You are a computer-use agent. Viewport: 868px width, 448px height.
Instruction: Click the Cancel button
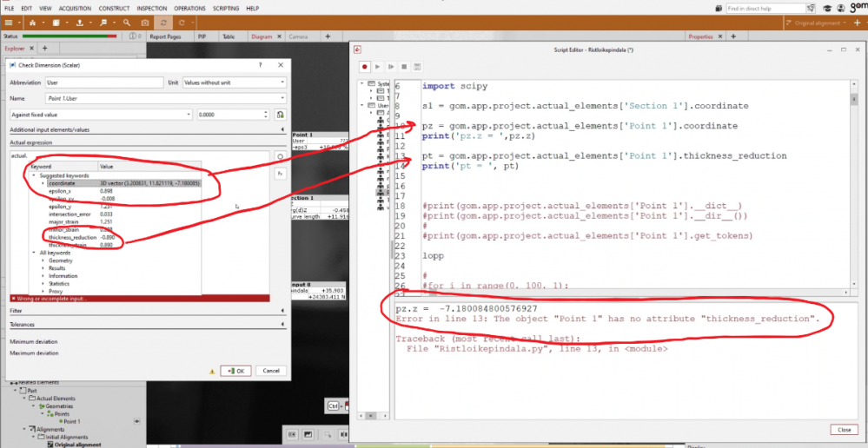click(x=270, y=371)
